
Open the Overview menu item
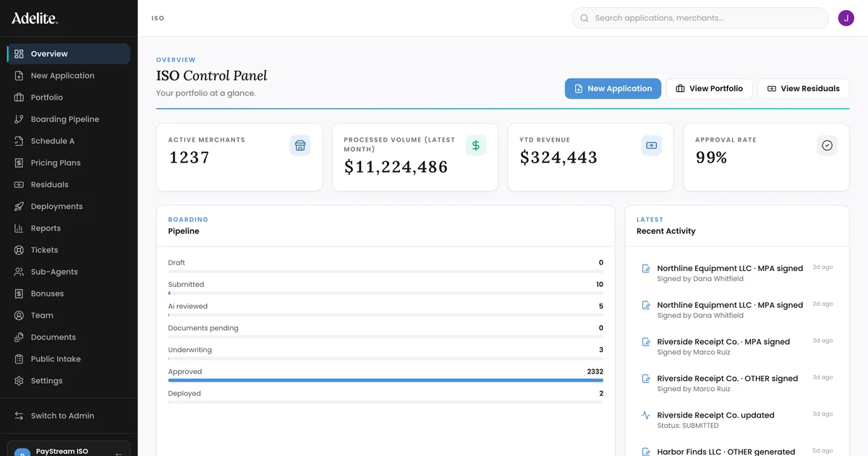69,53
